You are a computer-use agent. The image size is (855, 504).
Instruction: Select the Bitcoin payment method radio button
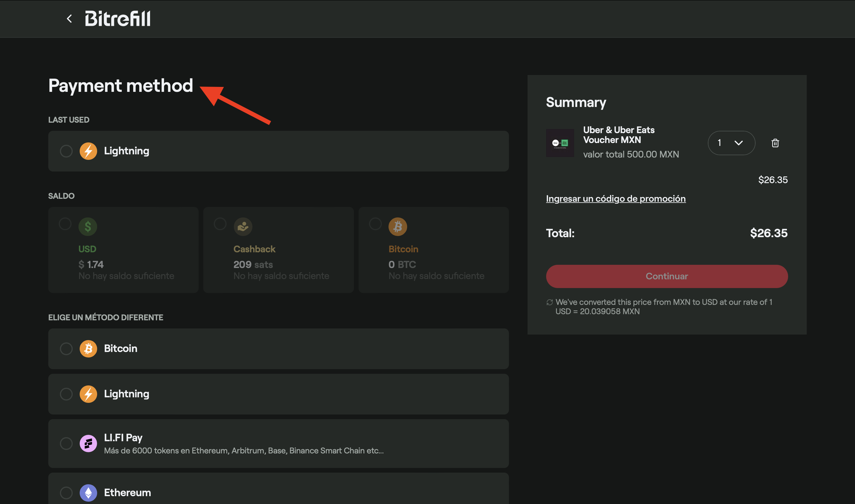tap(66, 349)
